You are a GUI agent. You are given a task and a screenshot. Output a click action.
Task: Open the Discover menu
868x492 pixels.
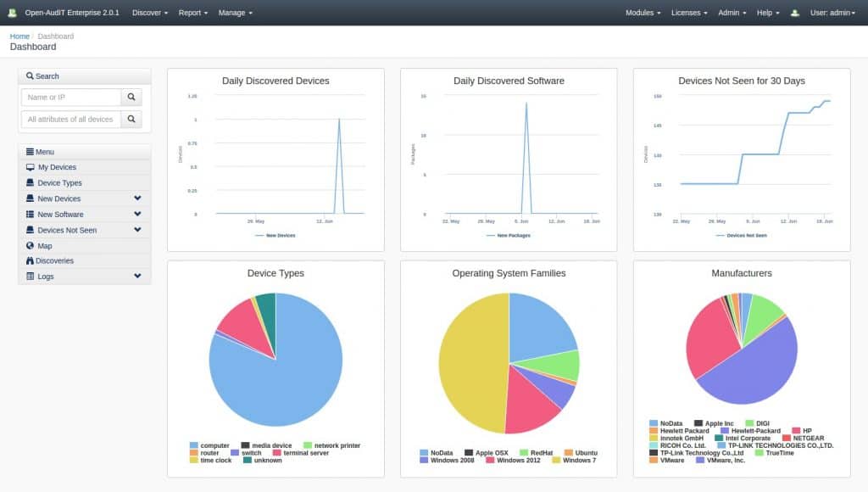pos(149,12)
